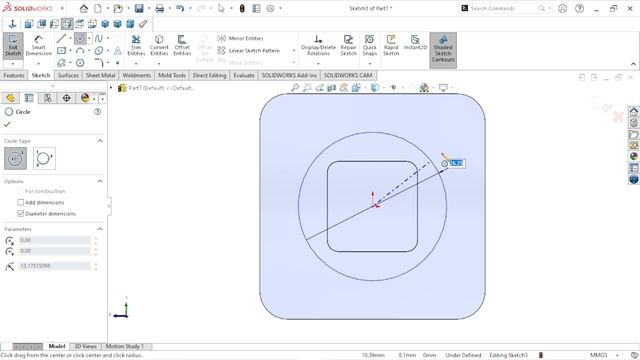Switch to the Features tab
Screen dimensions: 640x360
14,76
